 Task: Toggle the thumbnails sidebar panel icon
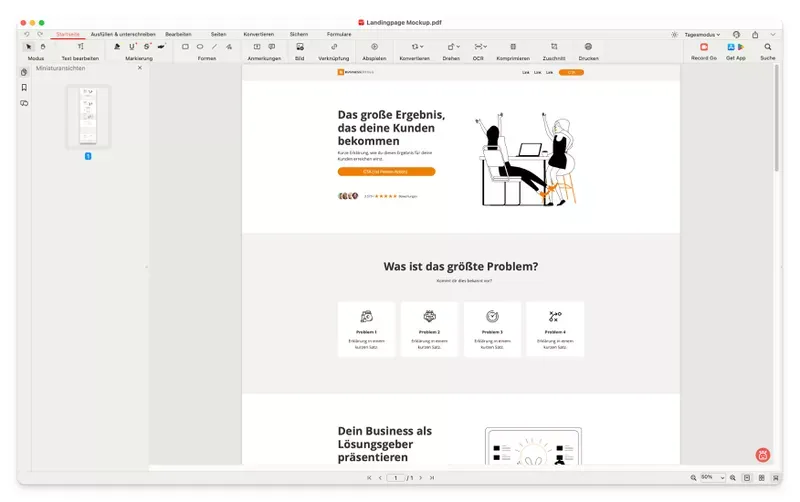[24, 72]
